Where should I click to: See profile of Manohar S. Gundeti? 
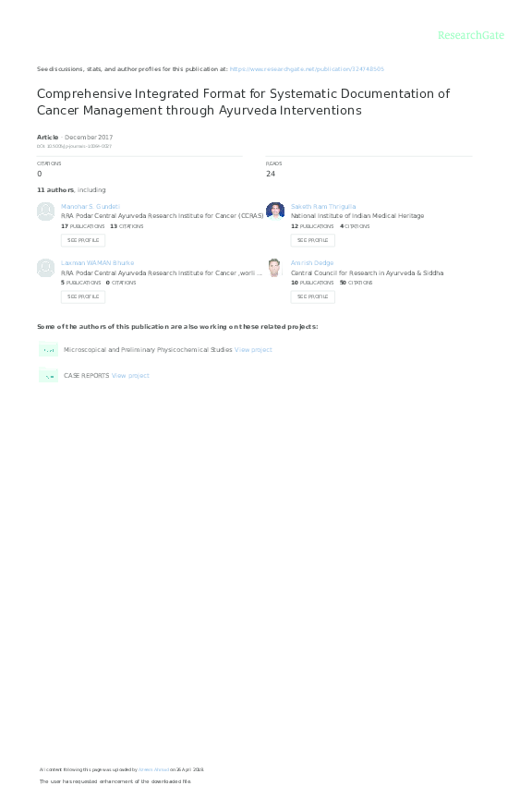tap(83, 240)
